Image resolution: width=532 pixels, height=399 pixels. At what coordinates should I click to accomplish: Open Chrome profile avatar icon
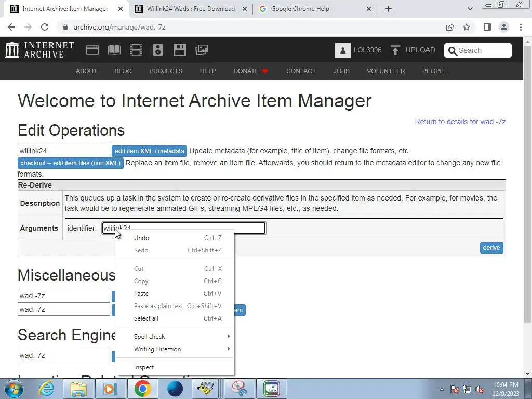504,27
